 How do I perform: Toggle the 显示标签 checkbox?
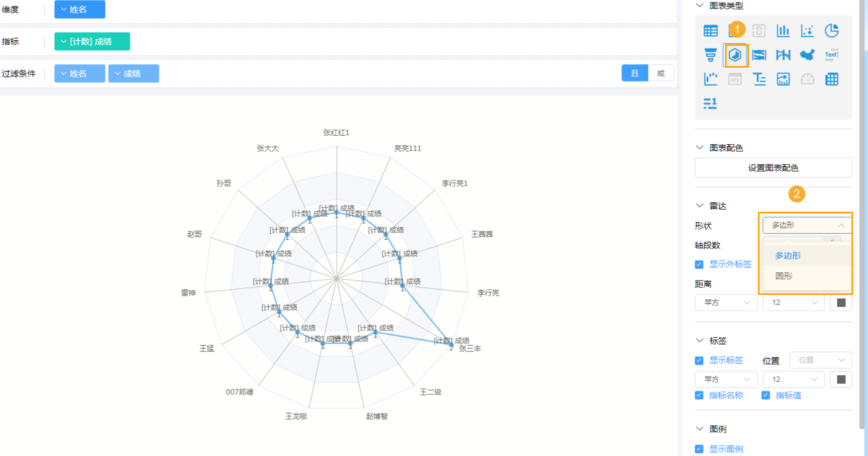pos(699,361)
